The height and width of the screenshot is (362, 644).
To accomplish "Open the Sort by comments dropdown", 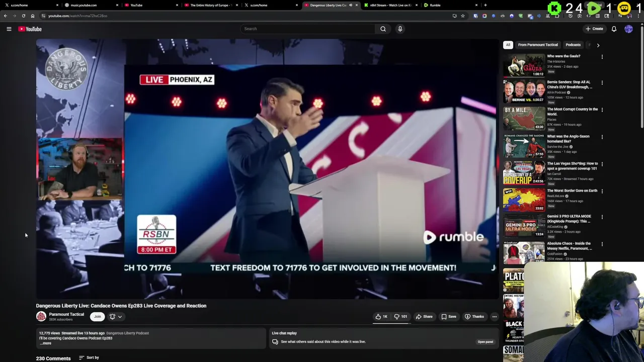I will coord(89,357).
